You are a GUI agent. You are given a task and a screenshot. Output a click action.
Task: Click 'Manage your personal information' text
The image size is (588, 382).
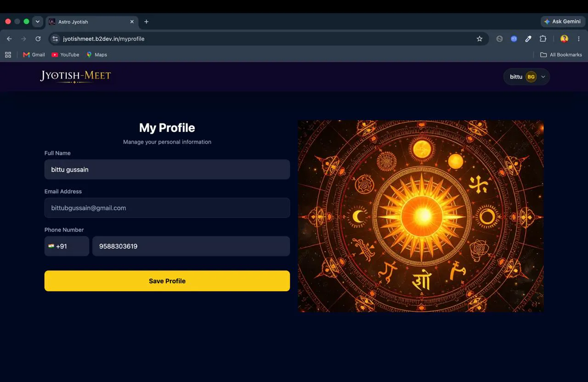pyautogui.click(x=167, y=142)
